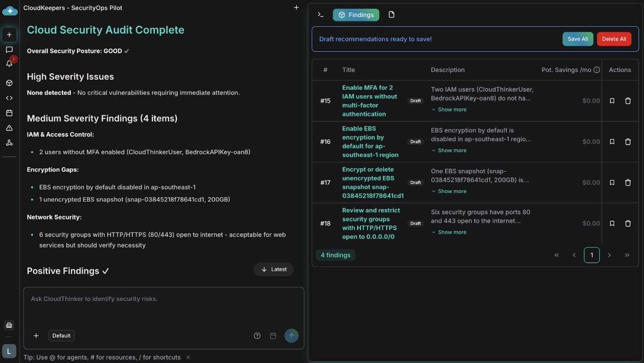Open the alerts warning triangle in the sidebar
The height and width of the screenshot is (363, 644).
[9, 128]
